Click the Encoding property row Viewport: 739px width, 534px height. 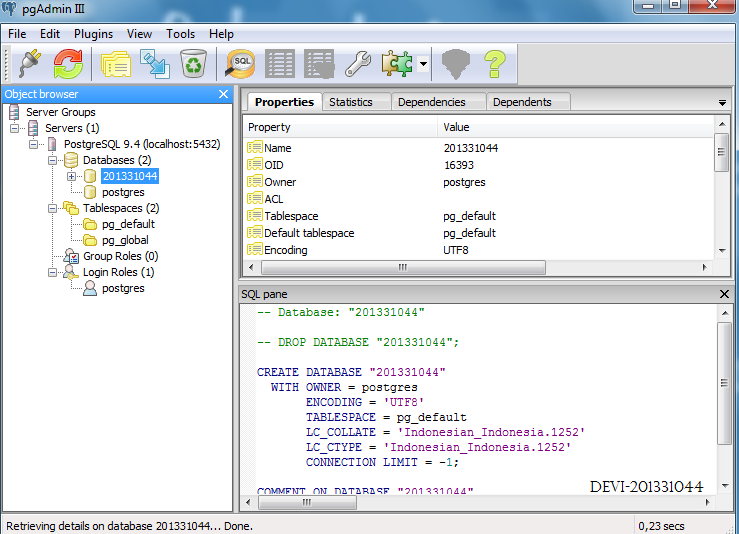point(479,250)
